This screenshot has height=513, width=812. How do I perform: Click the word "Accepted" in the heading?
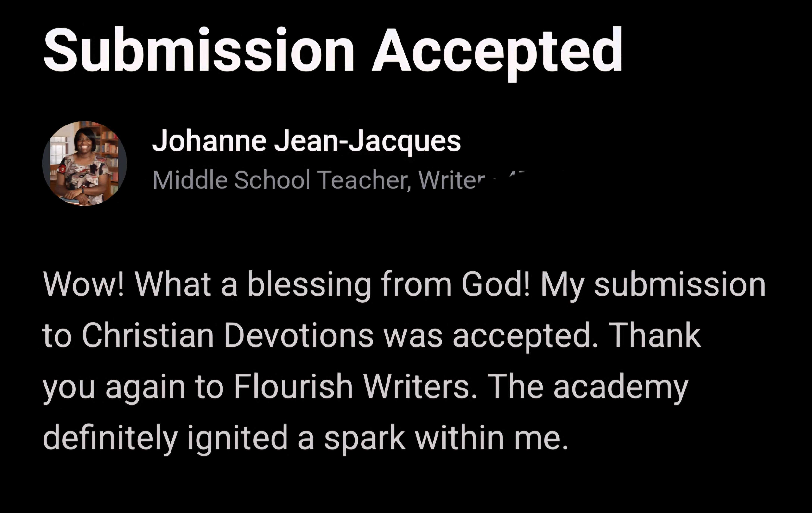497,50
